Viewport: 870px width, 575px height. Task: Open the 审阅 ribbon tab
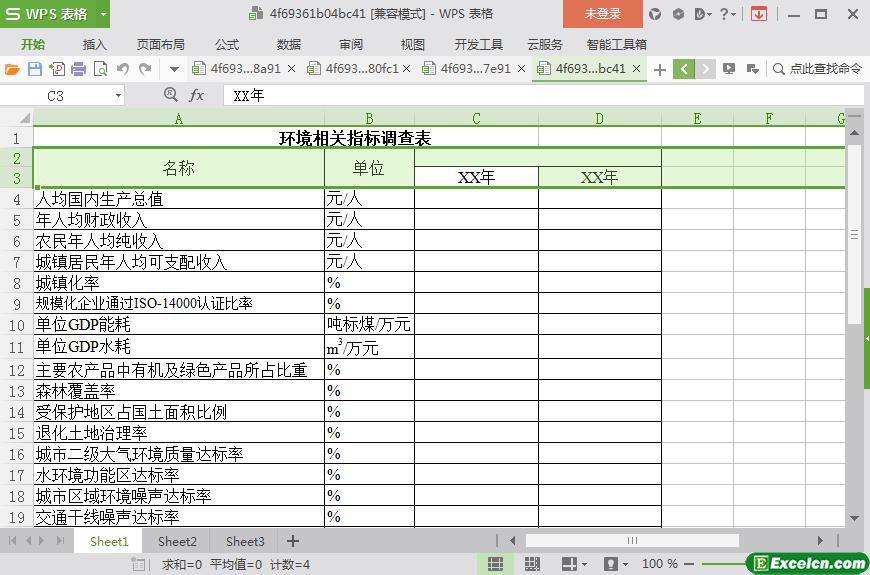tap(351, 44)
